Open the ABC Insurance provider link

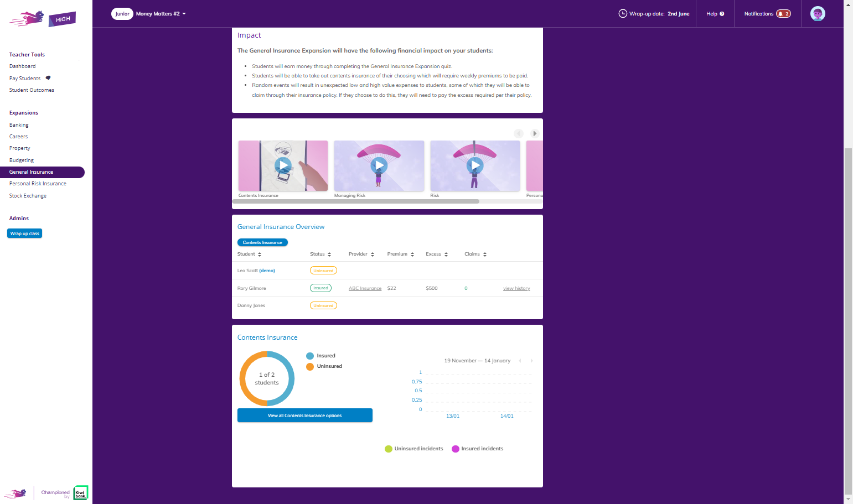[x=365, y=288]
